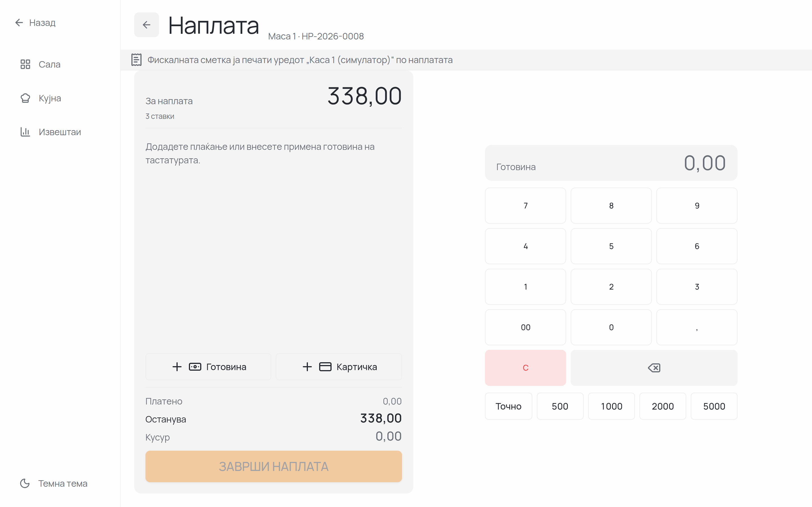Screen dimensions: 812x507
Task: Open Кујна with the chef hat icon
Action: [x=41, y=98]
